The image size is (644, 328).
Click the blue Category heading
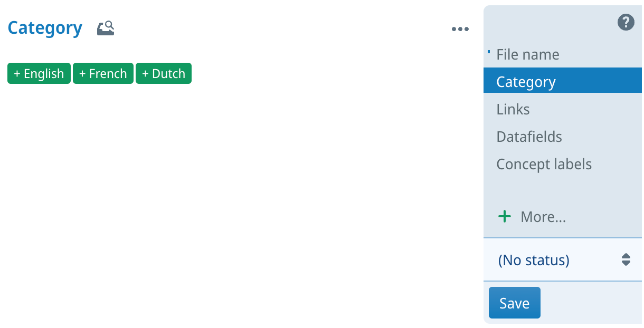coord(45,28)
